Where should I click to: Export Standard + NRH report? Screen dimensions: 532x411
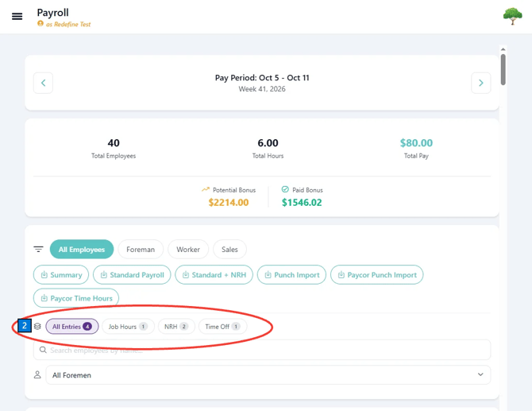(x=214, y=275)
